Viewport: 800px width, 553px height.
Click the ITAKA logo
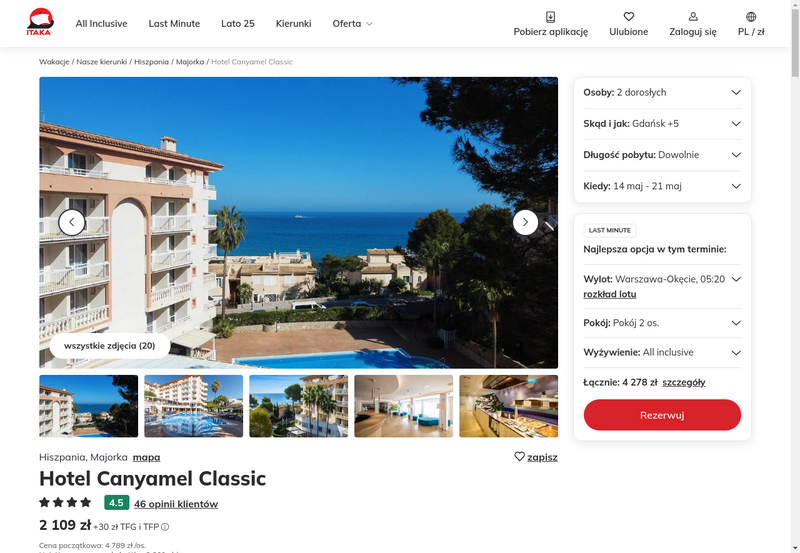[x=40, y=22]
